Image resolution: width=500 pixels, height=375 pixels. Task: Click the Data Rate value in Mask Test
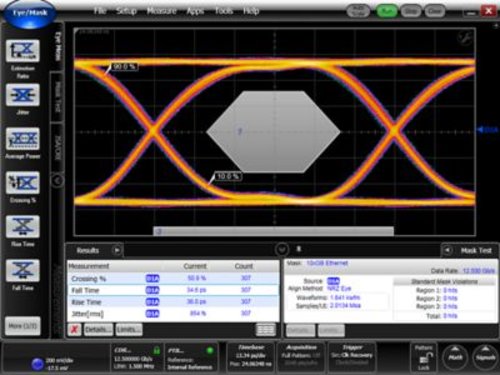[479, 271]
